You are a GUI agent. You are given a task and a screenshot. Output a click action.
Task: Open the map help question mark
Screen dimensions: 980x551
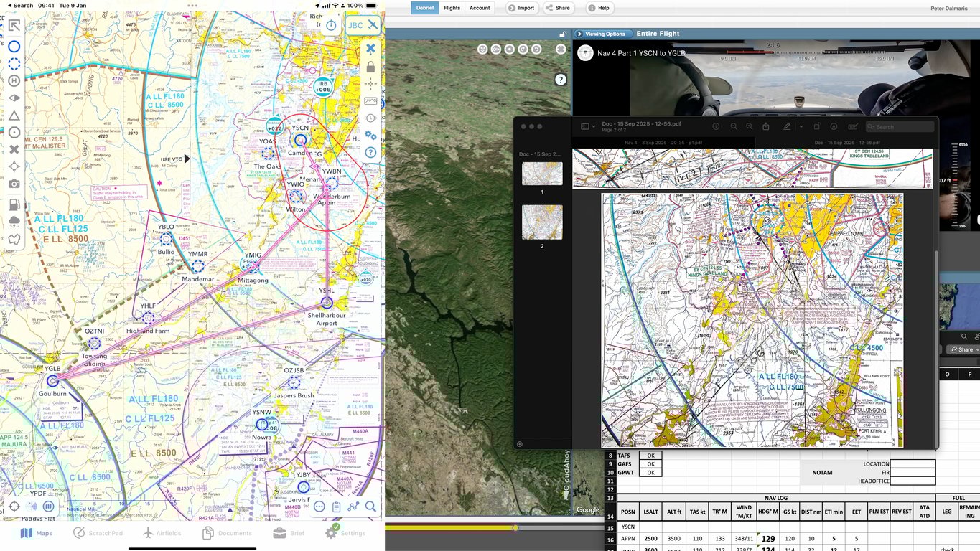coord(370,152)
